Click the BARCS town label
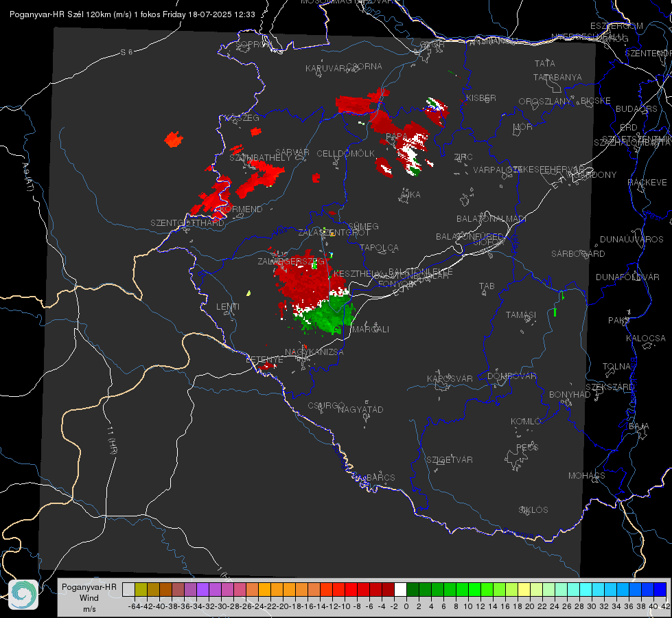Screen dimensions: 672x618 (x=380, y=477)
